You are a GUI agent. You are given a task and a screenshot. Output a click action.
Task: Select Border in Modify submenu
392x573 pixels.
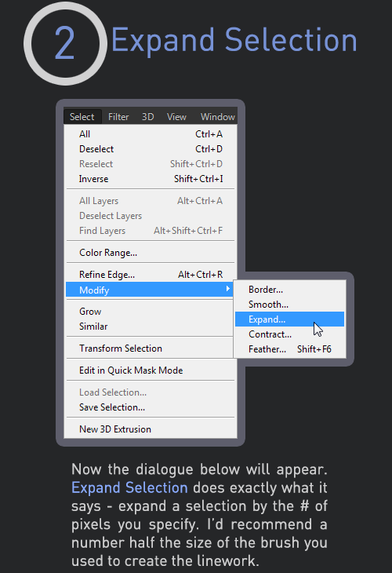pyautogui.click(x=290, y=290)
